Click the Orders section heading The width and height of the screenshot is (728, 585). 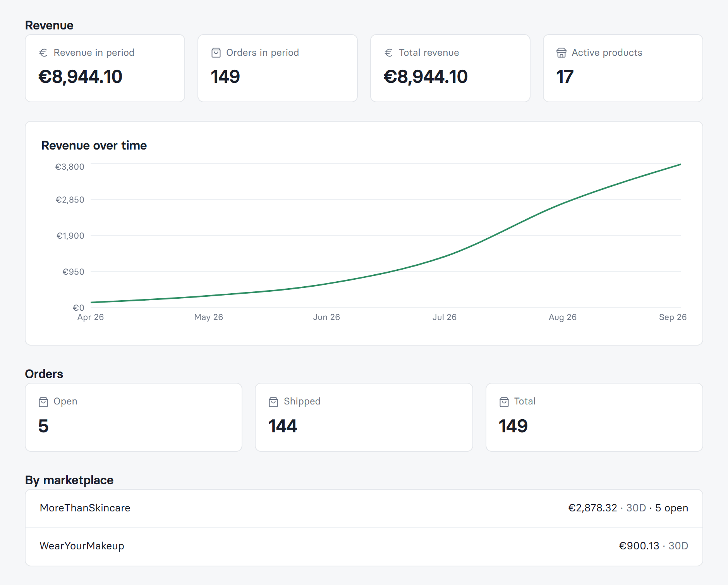[44, 374]
